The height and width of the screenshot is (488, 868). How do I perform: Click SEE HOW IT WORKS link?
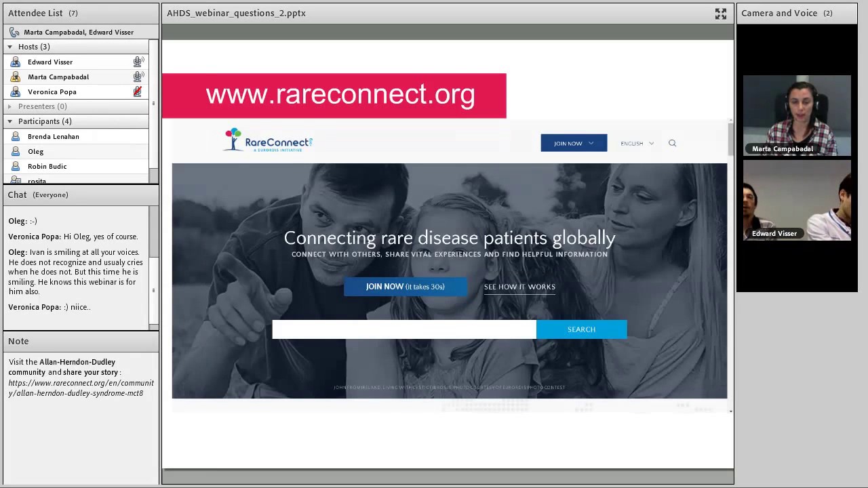(519, 287)
